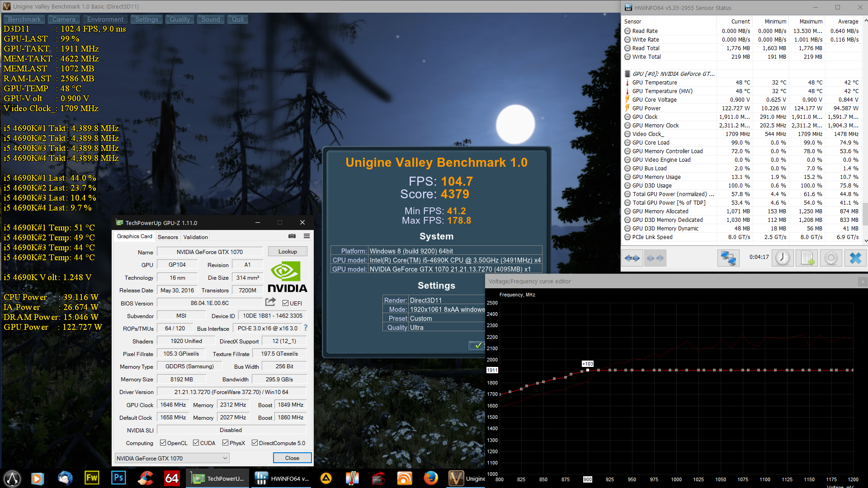868x488 pixels.
Task: Click the HWiNFO expand columns arrows icon
Action: [x=632, y=258]
